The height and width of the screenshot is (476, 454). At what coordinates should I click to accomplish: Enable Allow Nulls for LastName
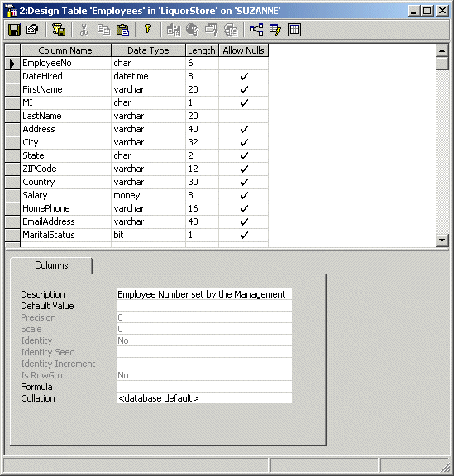click(244, 116)
